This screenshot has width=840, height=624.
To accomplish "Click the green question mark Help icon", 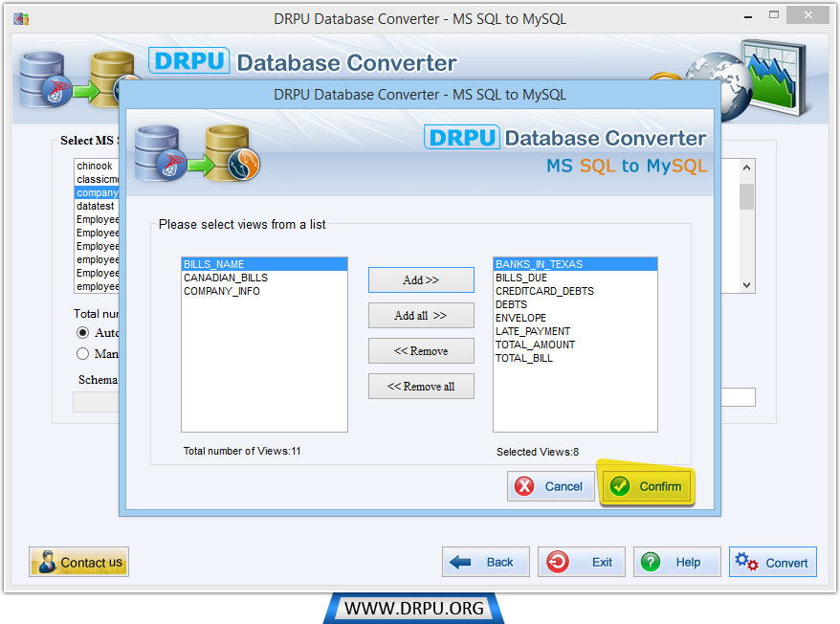I will pyautogui.click(x=651, y=562).
